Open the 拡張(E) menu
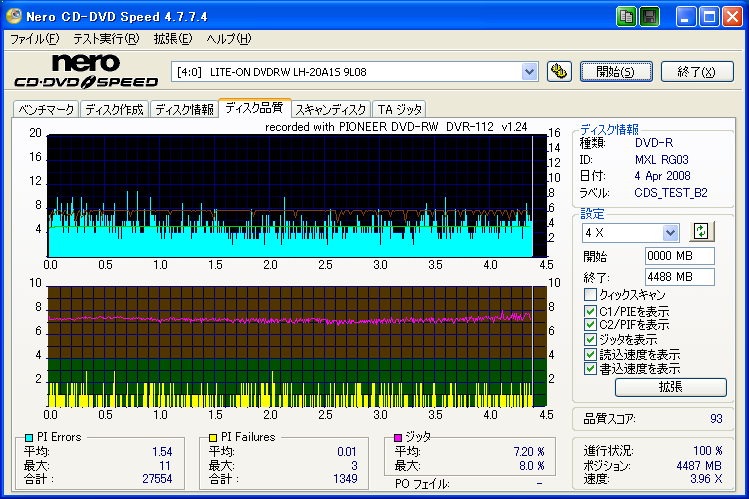Screen dimensions: 749x499 click(x=173, y=39)
